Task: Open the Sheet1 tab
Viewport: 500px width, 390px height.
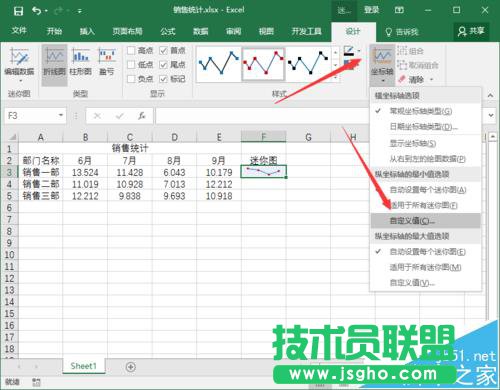Action: point(83,366)
